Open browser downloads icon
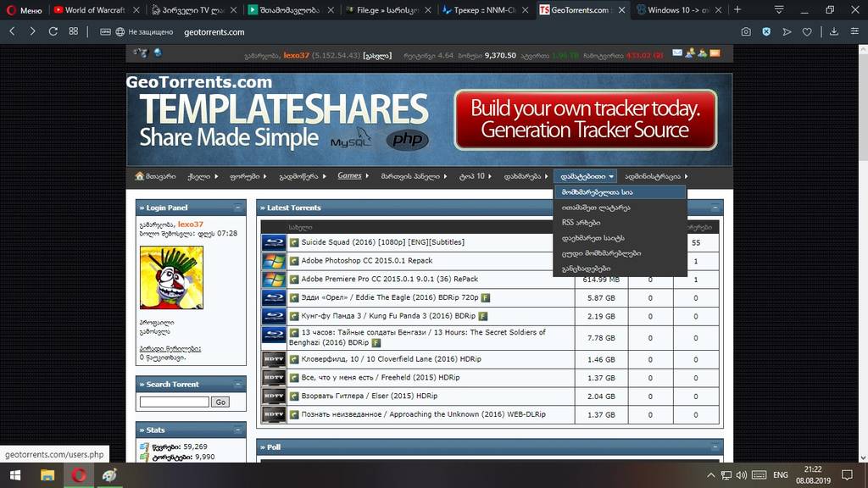 pos(834,32)
